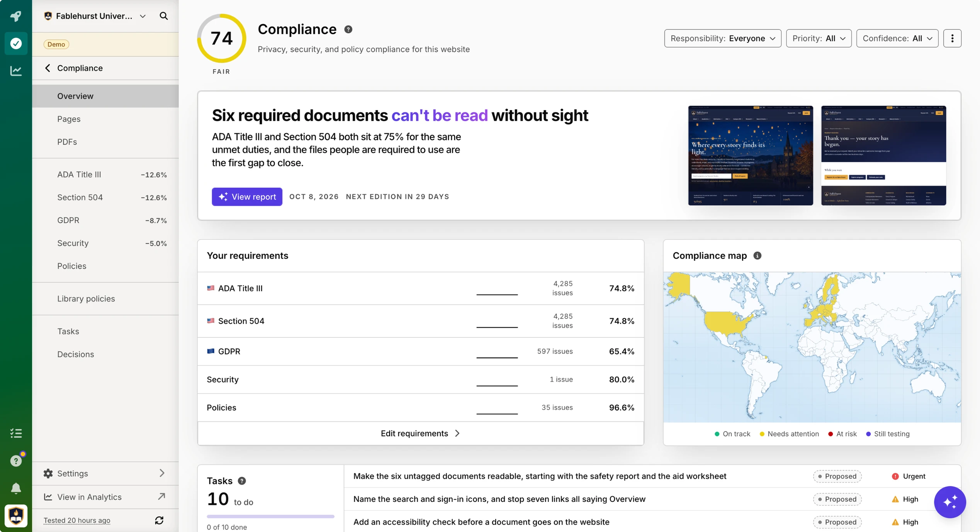This screenshot has height=532, width=980.
Task: Open Security in the sidebar
Action: [105, 243]
